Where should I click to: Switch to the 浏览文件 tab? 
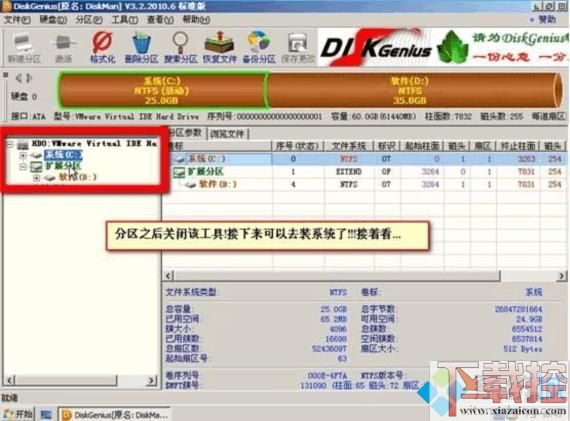[x=227, y=134]
